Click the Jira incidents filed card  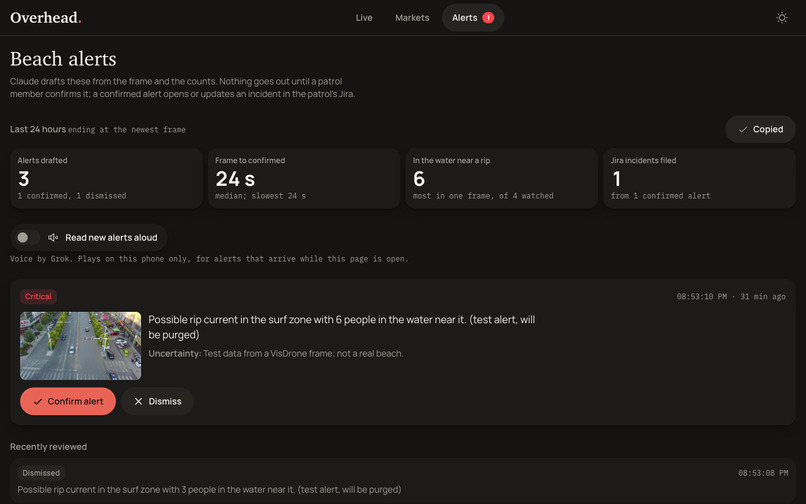tap(699, 178)
